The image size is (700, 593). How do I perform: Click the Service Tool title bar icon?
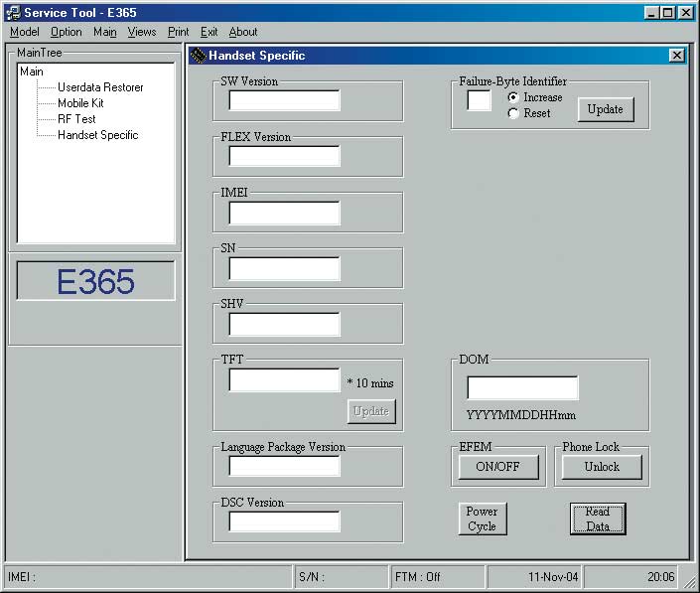click(x=13, y=12)
